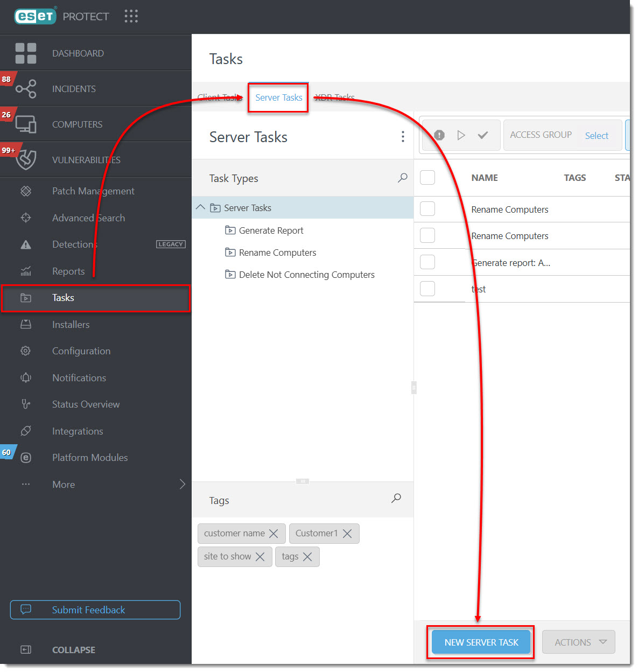Click the 'site to show' tag label
638x672 pixels.
pos(227,556)
